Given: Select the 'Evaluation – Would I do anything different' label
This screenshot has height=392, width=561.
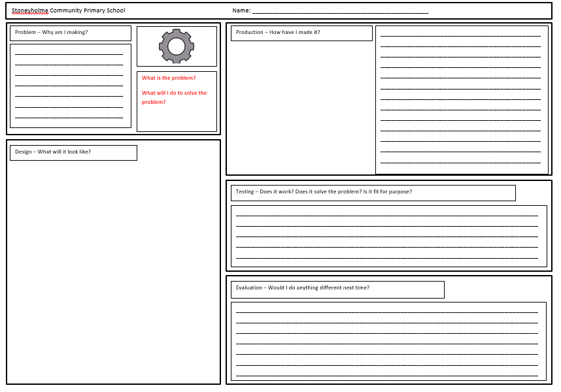Looking at the screenshot, I should (x=302, y=288).
